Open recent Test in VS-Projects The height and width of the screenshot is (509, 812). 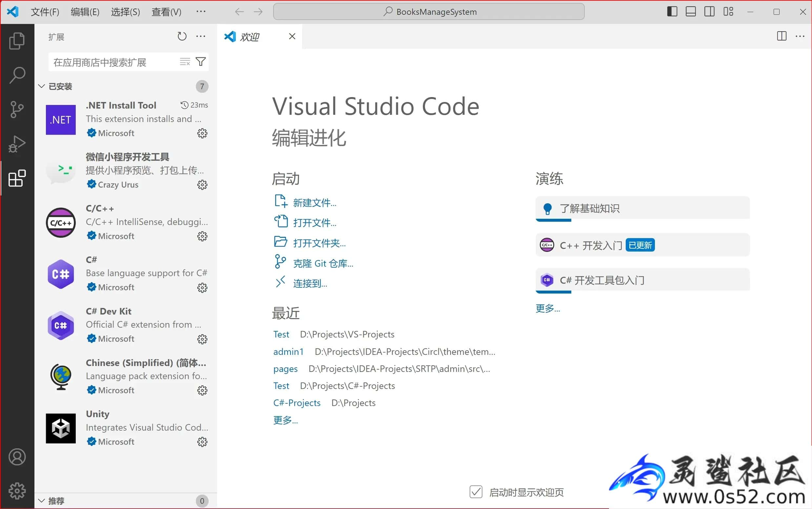click(x=281, y=334)
